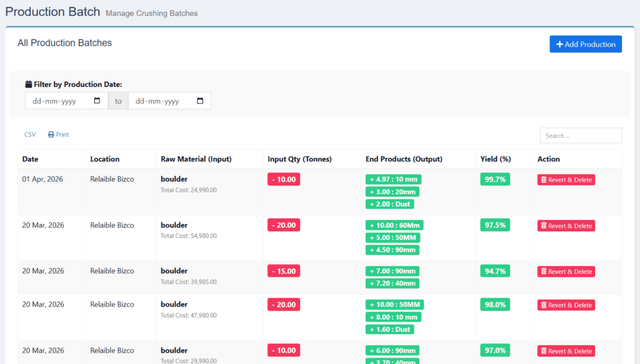Click the + 7.00 : 90mm output badge
The width and height of the screenshot is (640, 364).
tap(392, 271)
